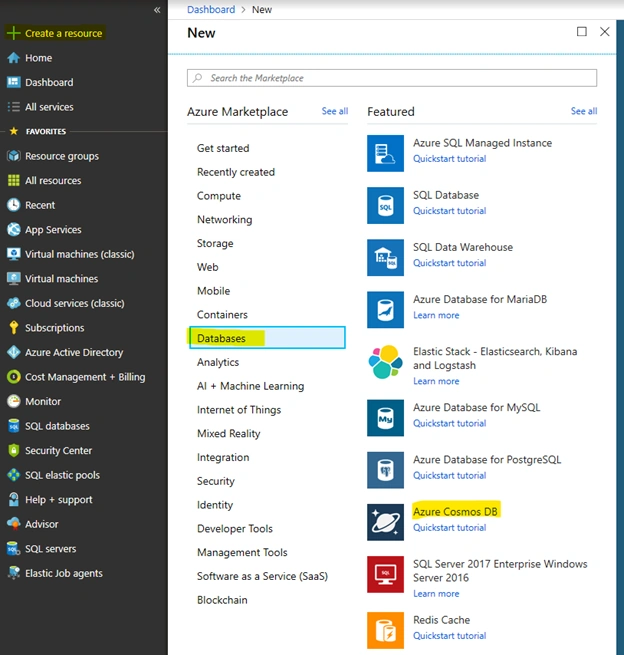The image size is (624, 655).
Task: Click the App Services globe icon
Action: click(13, 229)
